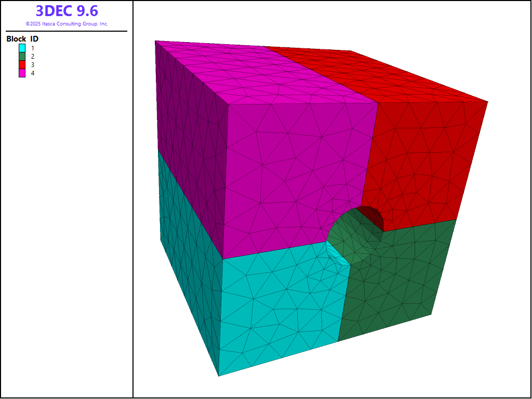Select the green Block 2 legend swatch
Screen dimensions: 532x399
[22, 56]
